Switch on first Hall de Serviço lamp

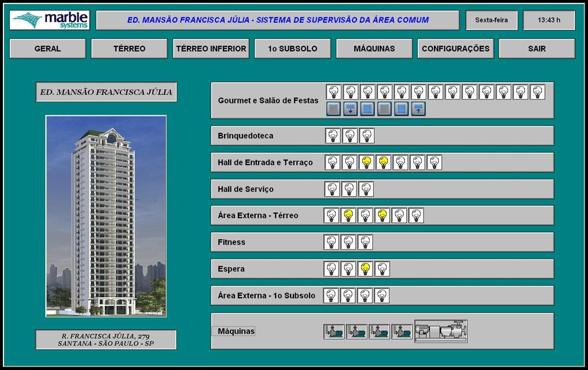coord(332,189)
